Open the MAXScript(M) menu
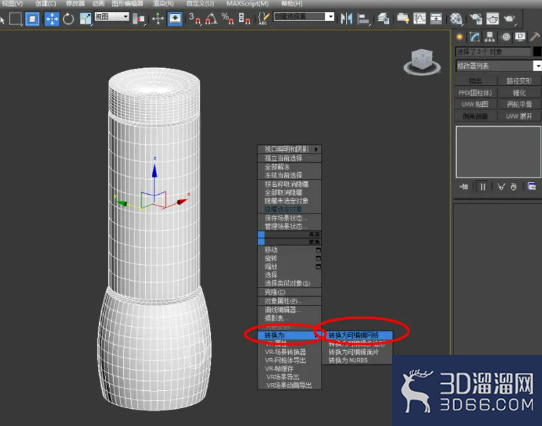This screenshot has height=426, width=542. [x=247, y=4]
